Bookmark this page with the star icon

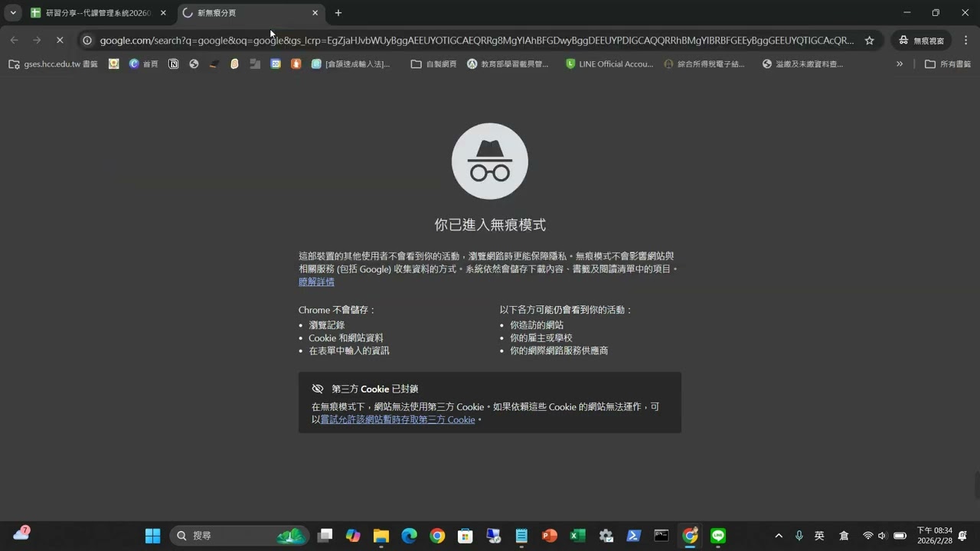point(869,41)
